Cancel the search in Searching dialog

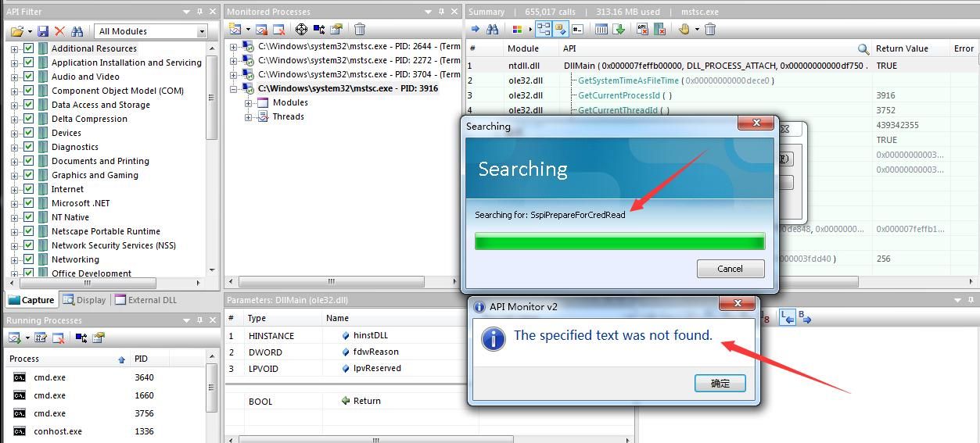[x=730, y=269]
